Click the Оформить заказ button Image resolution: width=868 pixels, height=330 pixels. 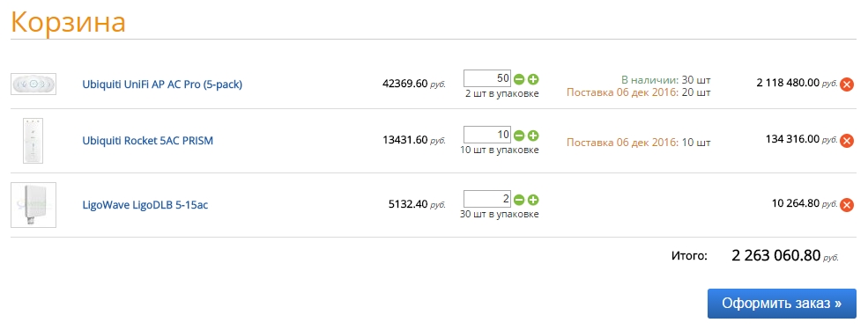coord(782,304)
